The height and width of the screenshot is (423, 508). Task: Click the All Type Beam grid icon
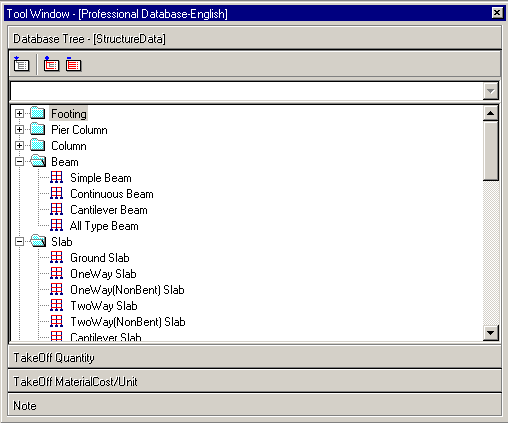point(56,225)
